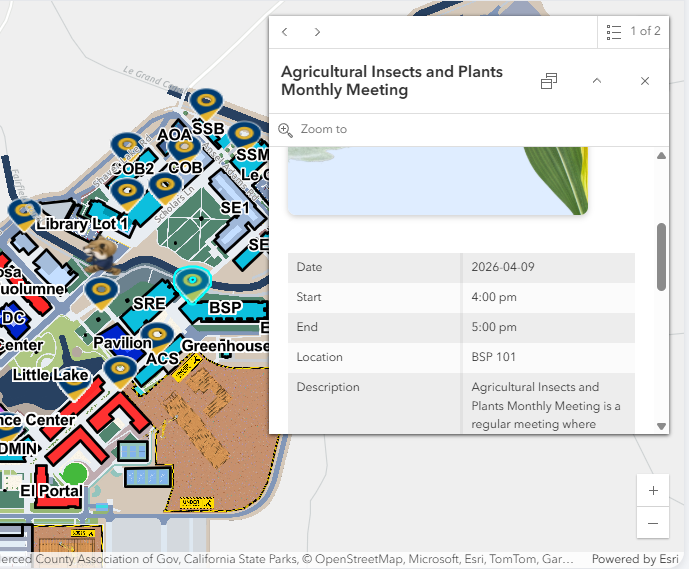Open the feature list showing 1 of 2

click(633, 32)
